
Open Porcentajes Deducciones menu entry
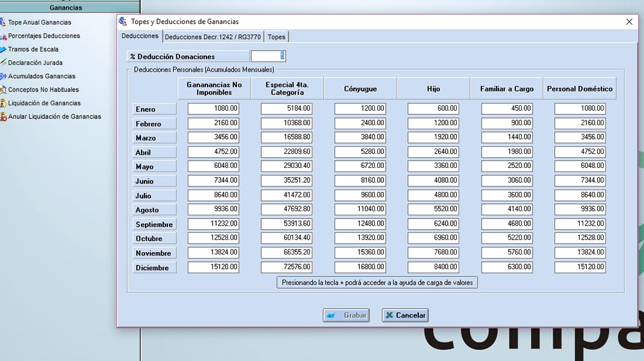point(44,35)
